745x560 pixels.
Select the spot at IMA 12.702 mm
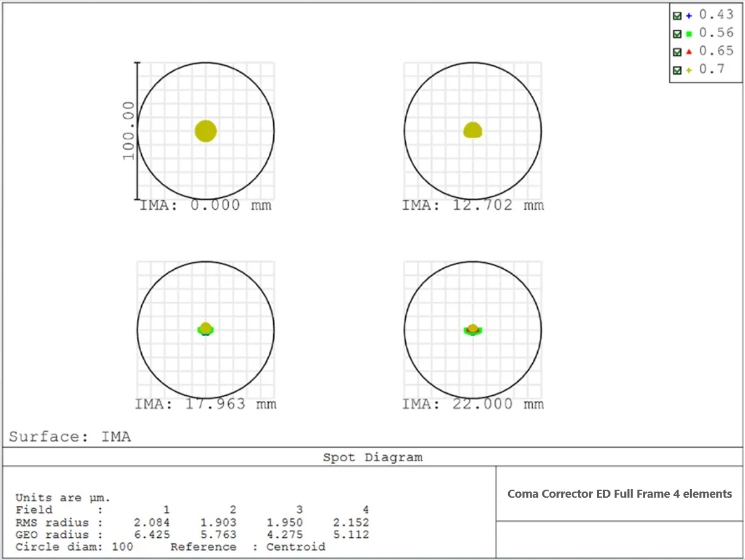(x=472, y=130)
